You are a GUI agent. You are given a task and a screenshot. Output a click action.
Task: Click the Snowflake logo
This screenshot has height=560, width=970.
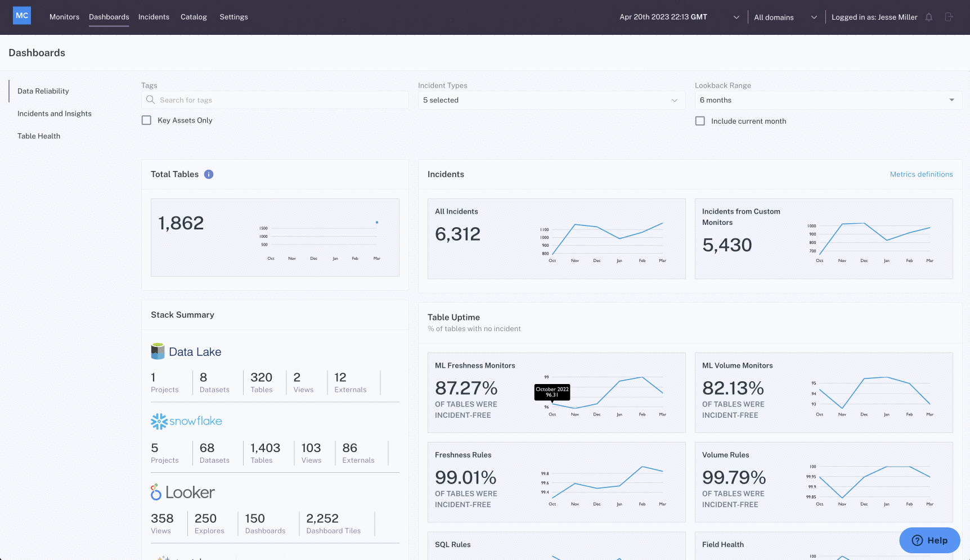click(x=186, y=421)
